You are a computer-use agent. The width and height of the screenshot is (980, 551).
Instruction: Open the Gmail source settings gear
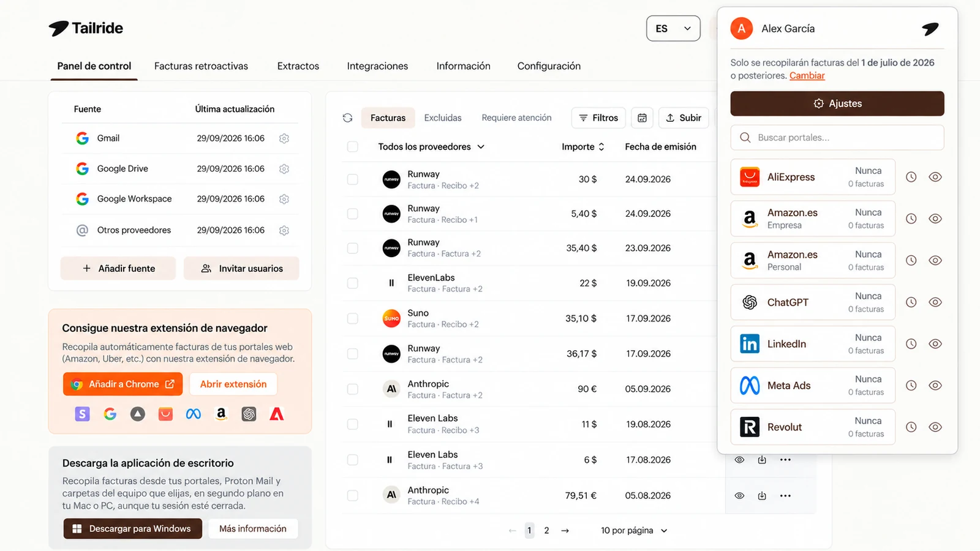(284, 138)
